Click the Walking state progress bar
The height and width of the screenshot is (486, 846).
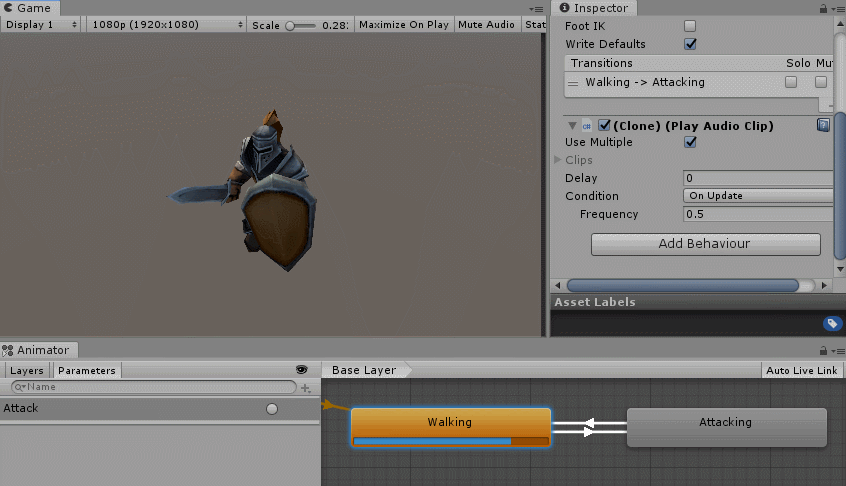coord(451,441)
